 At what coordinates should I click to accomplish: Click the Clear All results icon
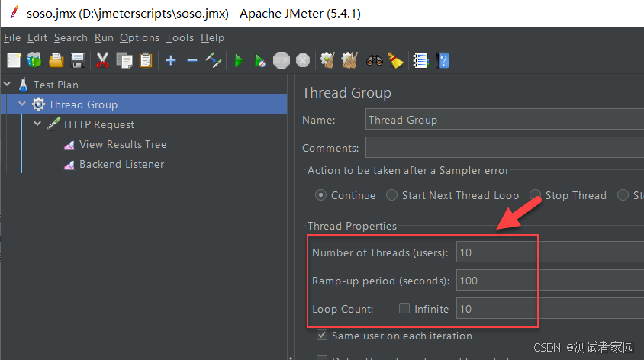349,60
